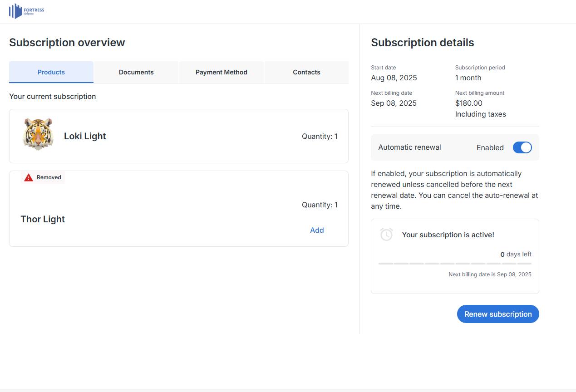Click "Your subscription is active!" message
The height and width of the screenshot is (392, 576).
coord(448,235)
